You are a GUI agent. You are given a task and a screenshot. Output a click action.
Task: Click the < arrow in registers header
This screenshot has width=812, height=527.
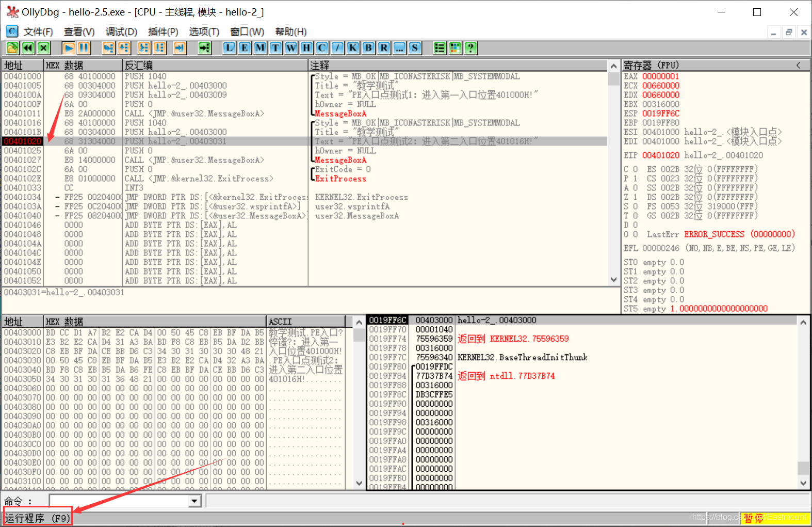798,65
